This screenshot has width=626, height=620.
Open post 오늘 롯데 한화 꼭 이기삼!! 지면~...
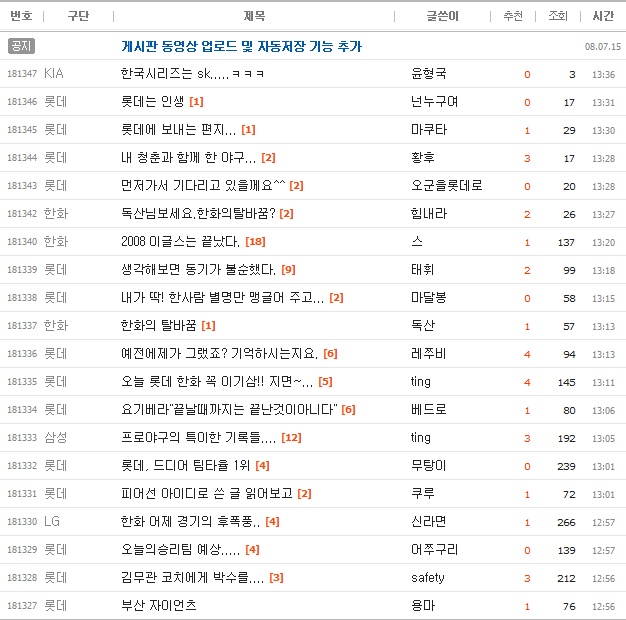tap(217, 381)
